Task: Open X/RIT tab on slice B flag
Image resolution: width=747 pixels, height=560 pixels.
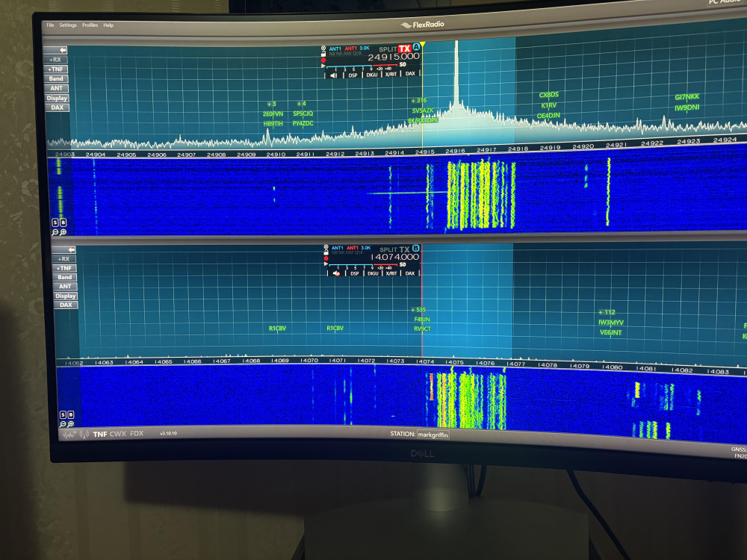Action: pyautogui.click(x=391, y=274)
